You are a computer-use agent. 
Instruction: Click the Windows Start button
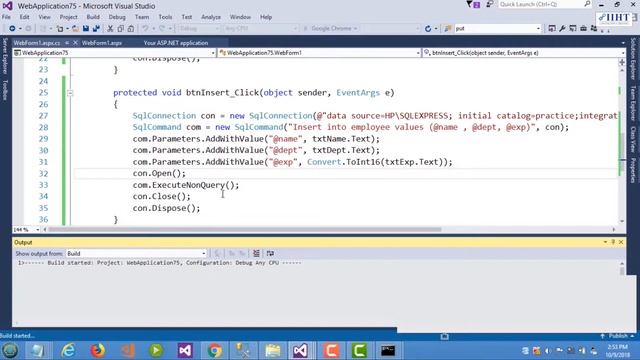(x=11, y=350)
